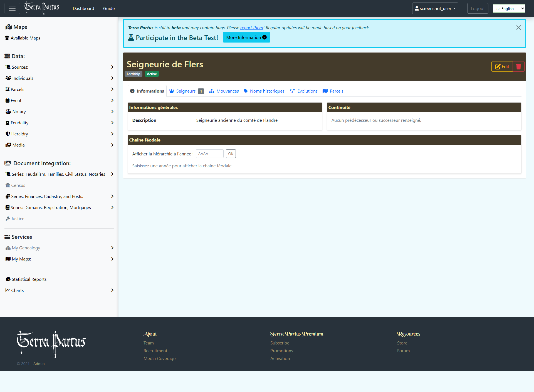
Task: Open the screenshot_user account dropdown
Action: click(x=435, y=8)
